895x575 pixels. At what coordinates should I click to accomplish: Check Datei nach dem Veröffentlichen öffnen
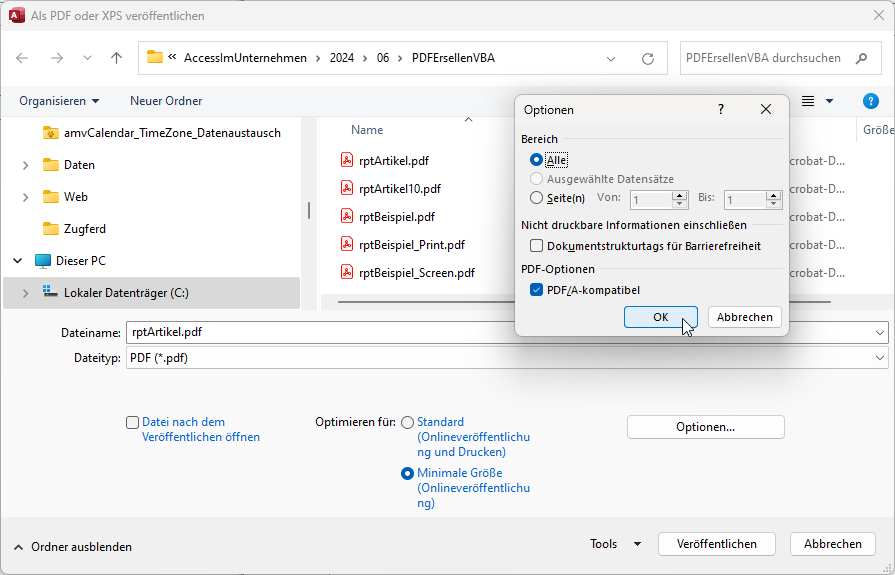click(132, 423)
